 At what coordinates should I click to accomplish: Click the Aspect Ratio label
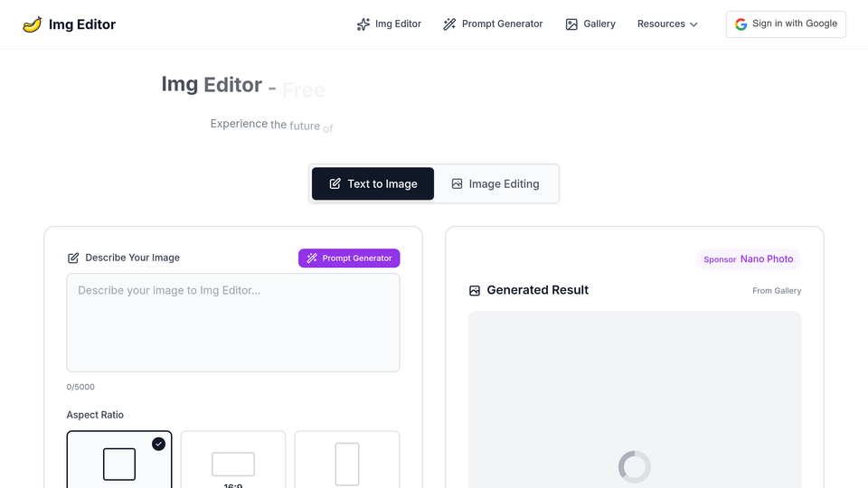(95, 415)
